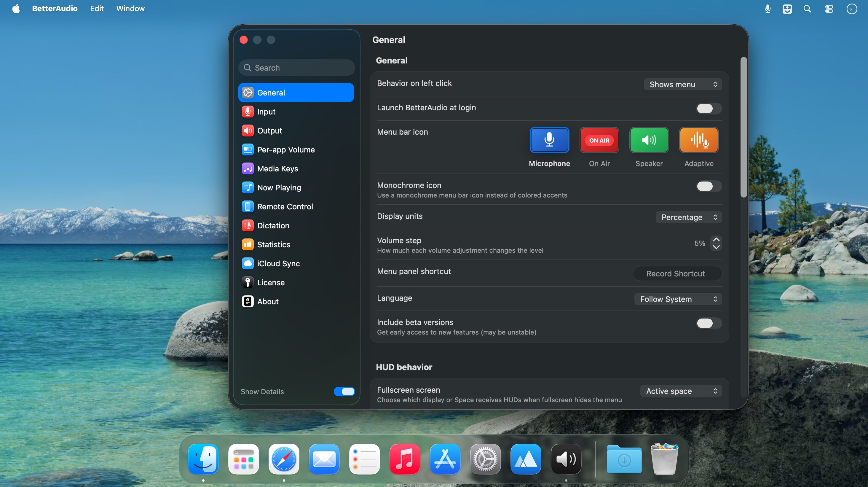Launch Safari from the Dock
Image resolution: width=868 pixels, height=487 pixels.
pos(284,459)
